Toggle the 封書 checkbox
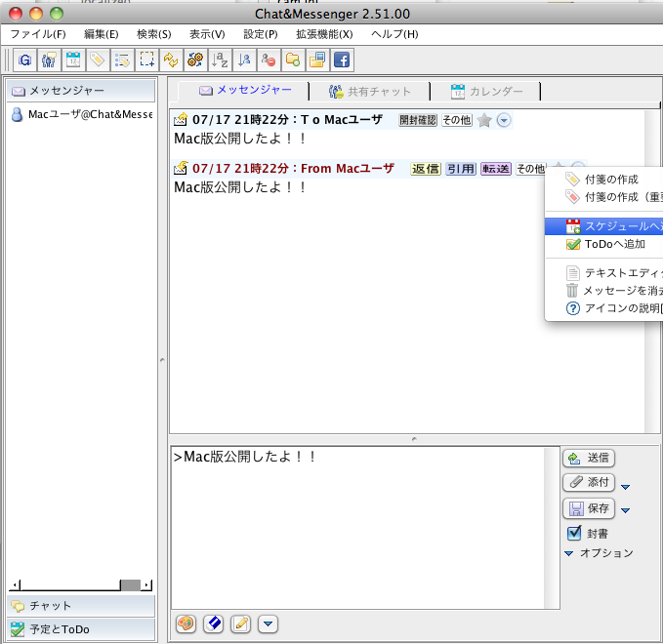Viewport: 663px width, 644px height. [574, 533]
